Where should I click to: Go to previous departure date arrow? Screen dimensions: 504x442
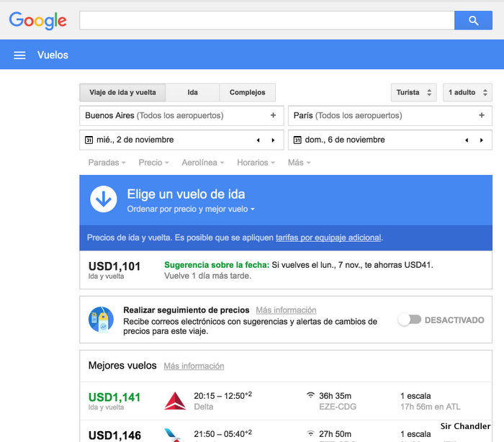pos(258,140)
